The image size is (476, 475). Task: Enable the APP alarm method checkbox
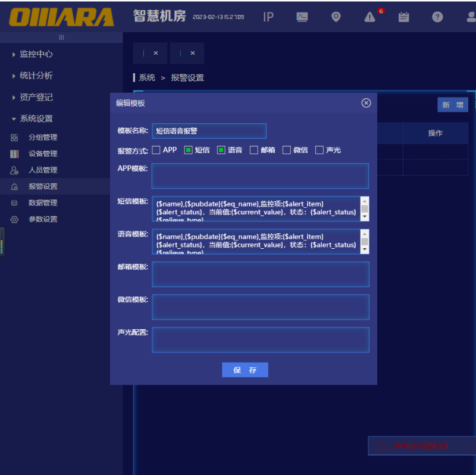[156, 150]
